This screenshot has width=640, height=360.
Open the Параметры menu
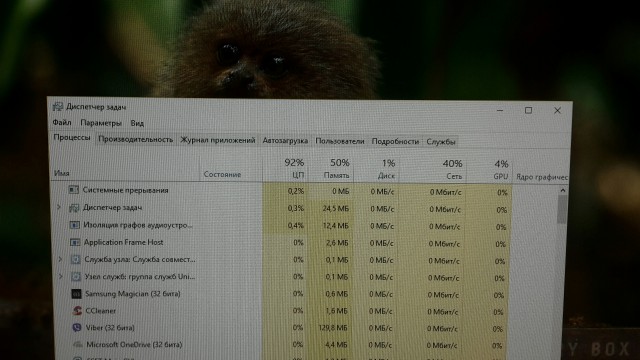(x=101, y=123)
